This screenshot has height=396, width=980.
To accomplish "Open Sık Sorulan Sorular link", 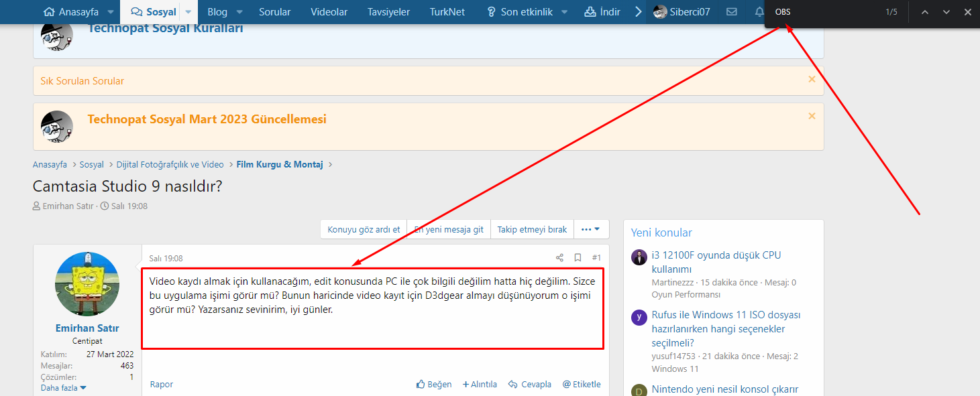I will pyautogui.click(x=83, y=81).
